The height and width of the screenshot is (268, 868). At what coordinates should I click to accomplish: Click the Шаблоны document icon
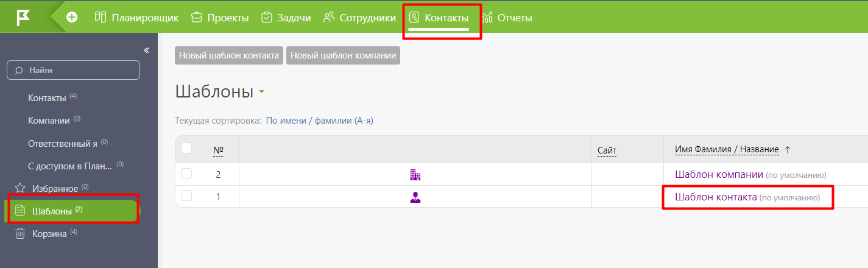click(19, 211)
